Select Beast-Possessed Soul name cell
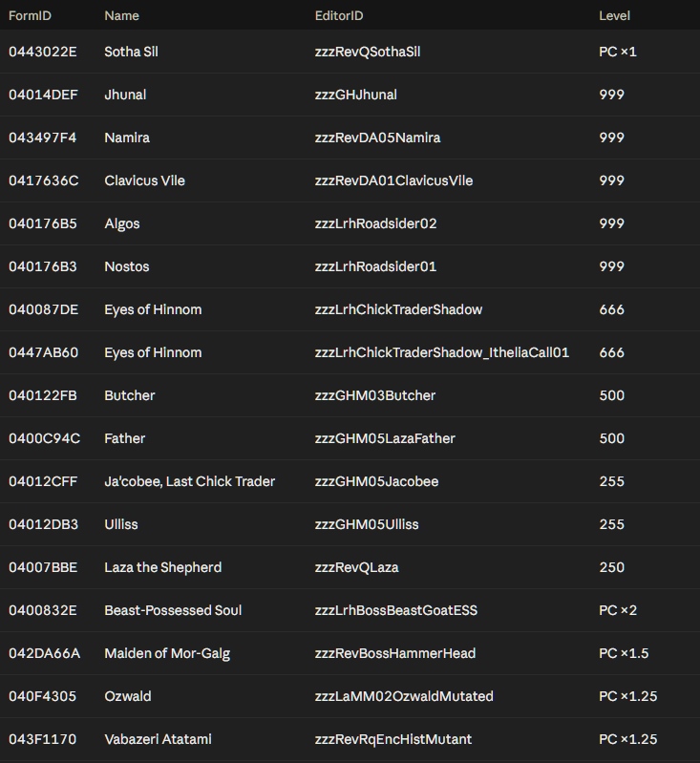The width and height of the screenshot is (700, 763). pos(173,610)
